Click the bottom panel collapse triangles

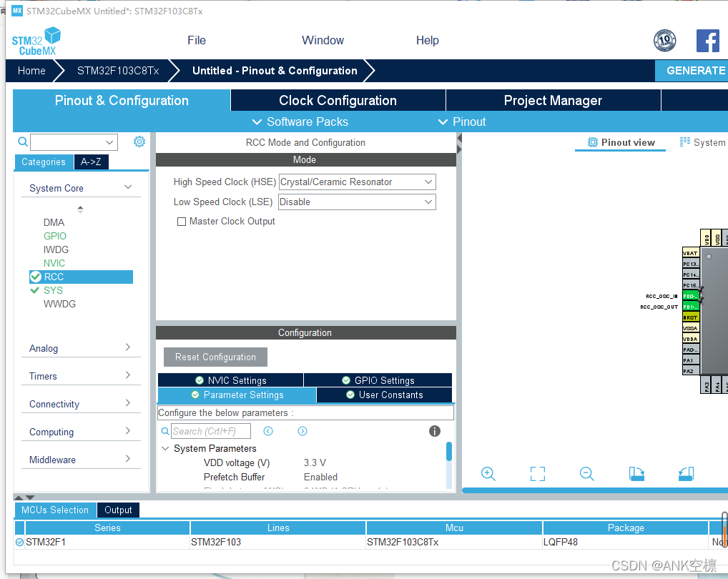pos(24,498)
